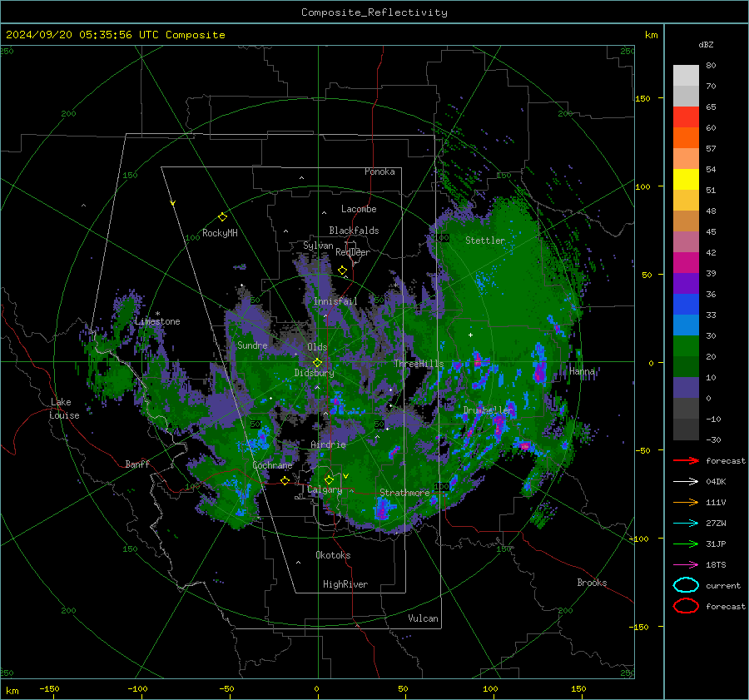Click the cyan 27ZW arrow icon
The image size is (749, 700).
pyautogui.click(x=686, y=524)
